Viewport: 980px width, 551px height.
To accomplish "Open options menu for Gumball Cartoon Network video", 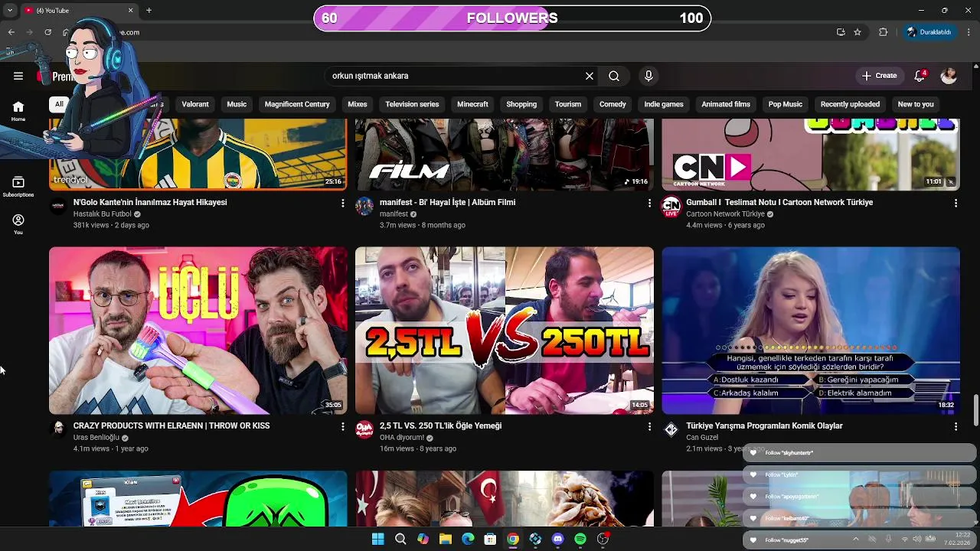I will (x=955, y=203).
